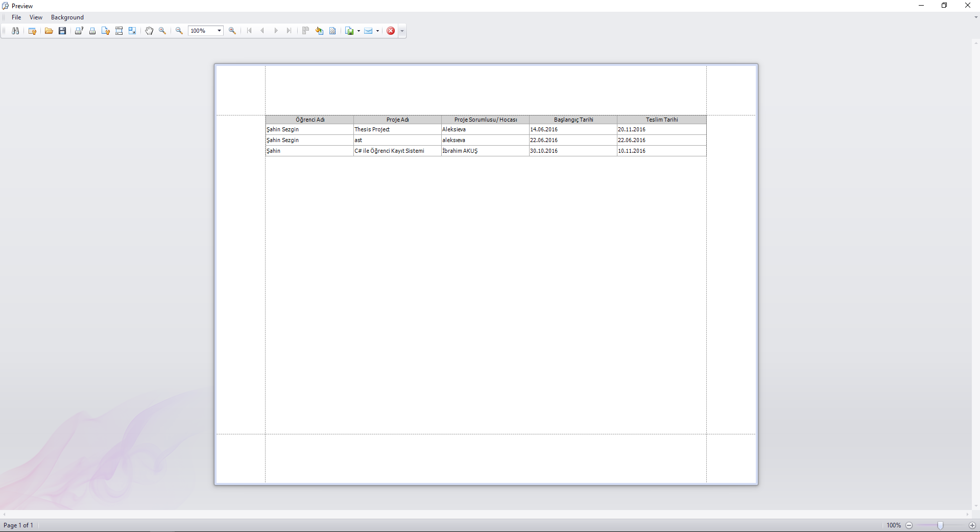Click the Magnifier tool icon
This screenshot has width=980, height=532.
(162, 31)
